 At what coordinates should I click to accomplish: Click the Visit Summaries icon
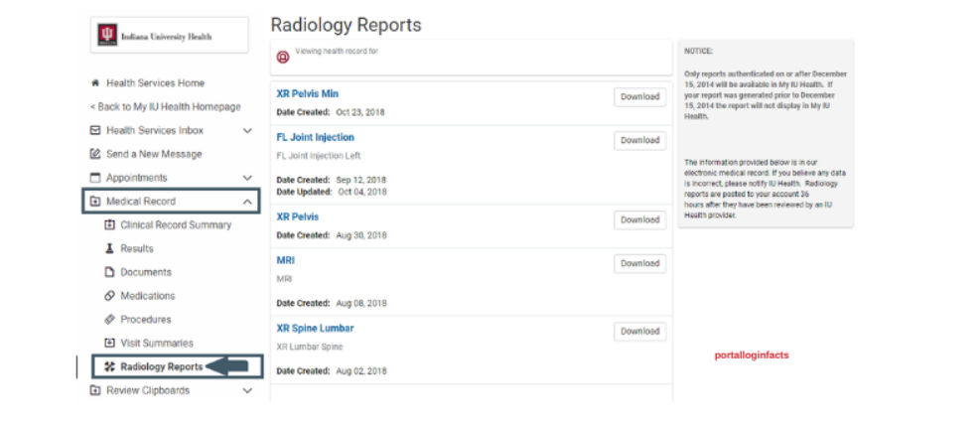[x=110, y=343]
